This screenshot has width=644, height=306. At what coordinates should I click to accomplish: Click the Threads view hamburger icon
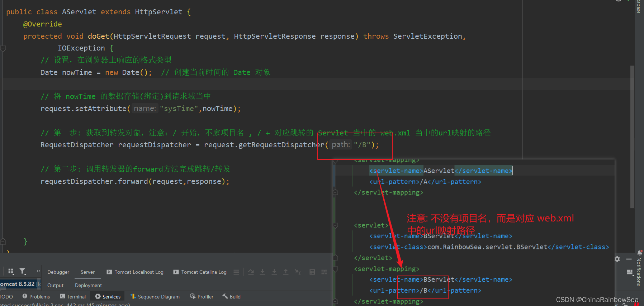click(x=236, y=272)
